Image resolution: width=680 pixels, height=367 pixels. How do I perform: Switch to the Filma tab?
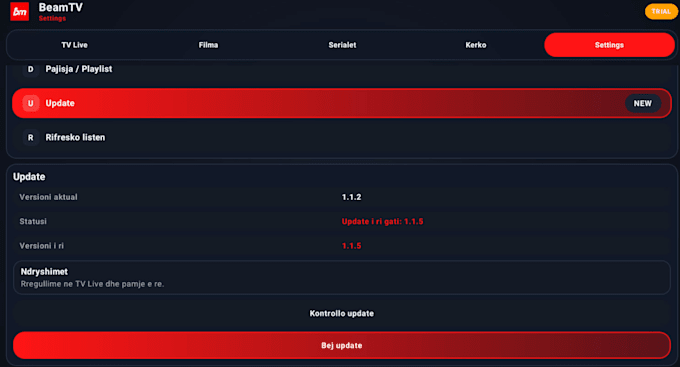208,45
